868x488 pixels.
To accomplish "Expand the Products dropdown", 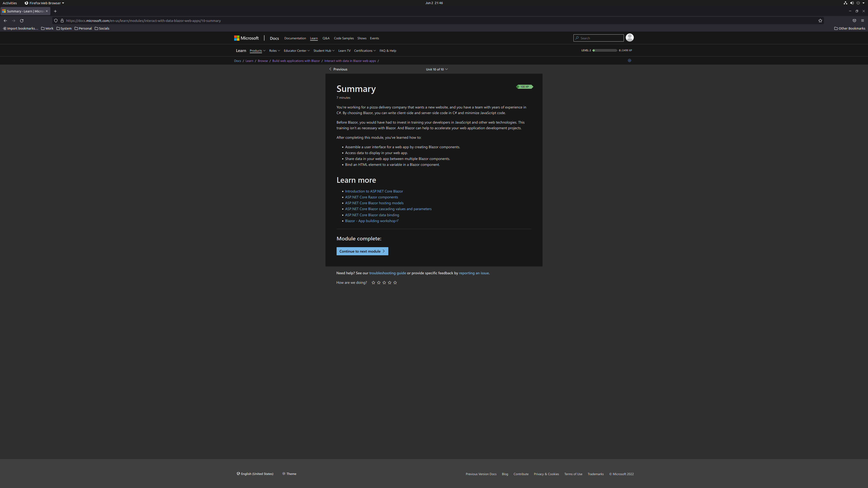I will coord(257,51).
